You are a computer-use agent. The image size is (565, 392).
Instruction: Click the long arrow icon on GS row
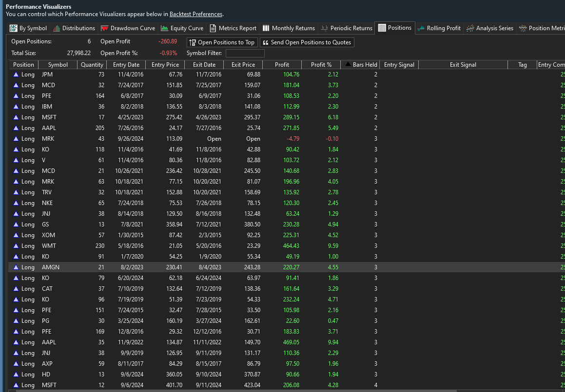[16, 224]
